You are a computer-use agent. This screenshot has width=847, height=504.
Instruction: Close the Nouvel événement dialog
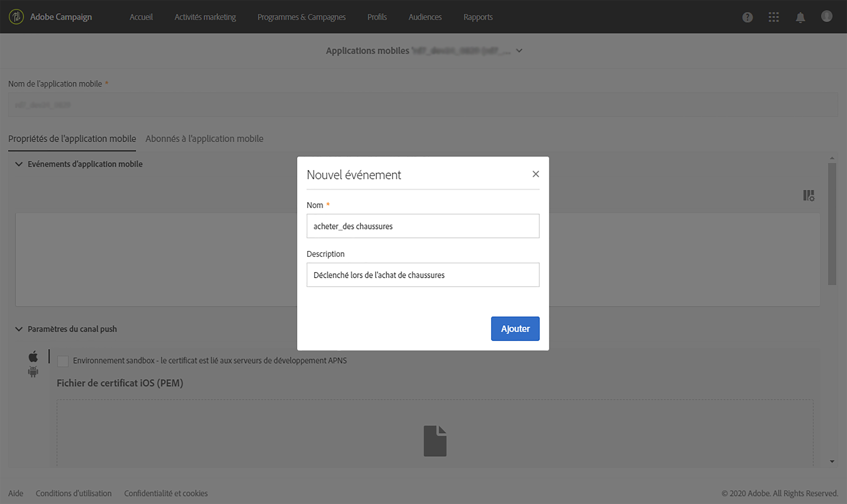point(536,174)
